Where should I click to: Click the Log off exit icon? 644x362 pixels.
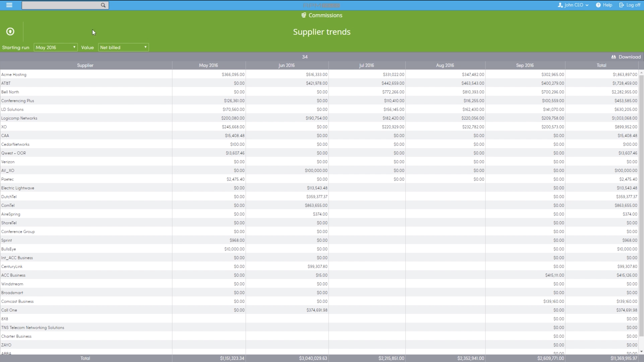pyautogui.click(x=622, y=5)
